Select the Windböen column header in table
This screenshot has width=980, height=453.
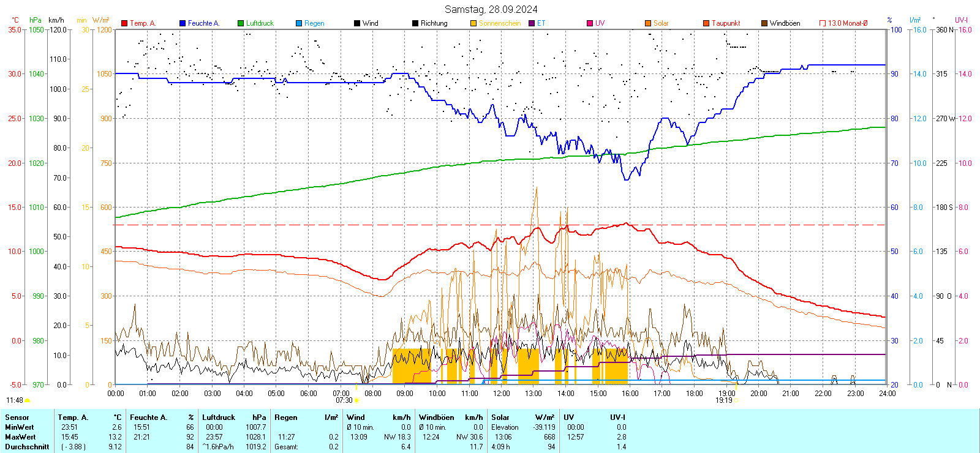tap(437, 417)
